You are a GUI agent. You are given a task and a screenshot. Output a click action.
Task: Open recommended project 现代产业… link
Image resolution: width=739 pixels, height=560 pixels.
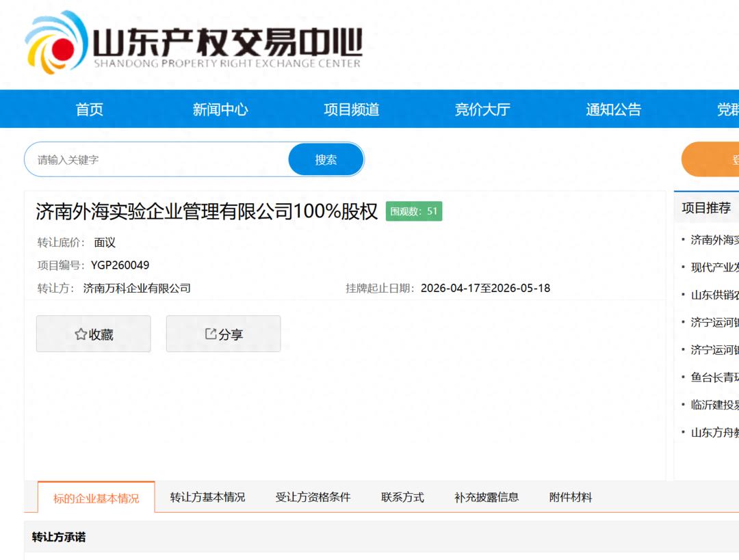click(x=714, y=267)
